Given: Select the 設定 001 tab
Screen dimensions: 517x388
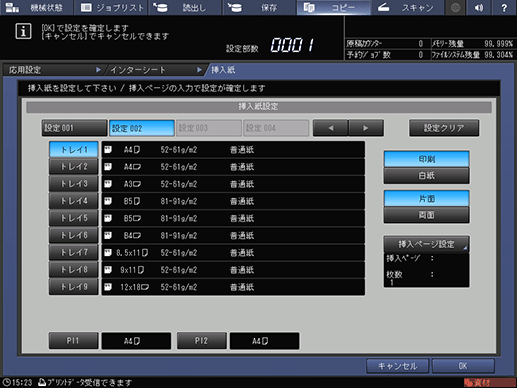Looking at the screenshot, I should point(74,128).
